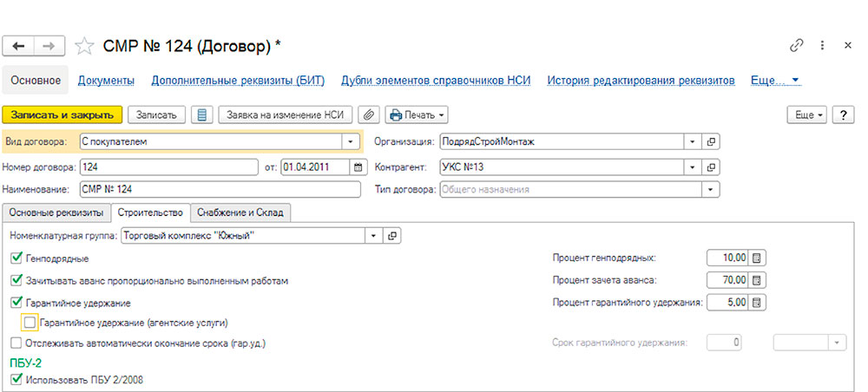Click the paperclip attachments icon
This screenshot has height=392, width=868.
pyautogui.click(x=369, y=114)
